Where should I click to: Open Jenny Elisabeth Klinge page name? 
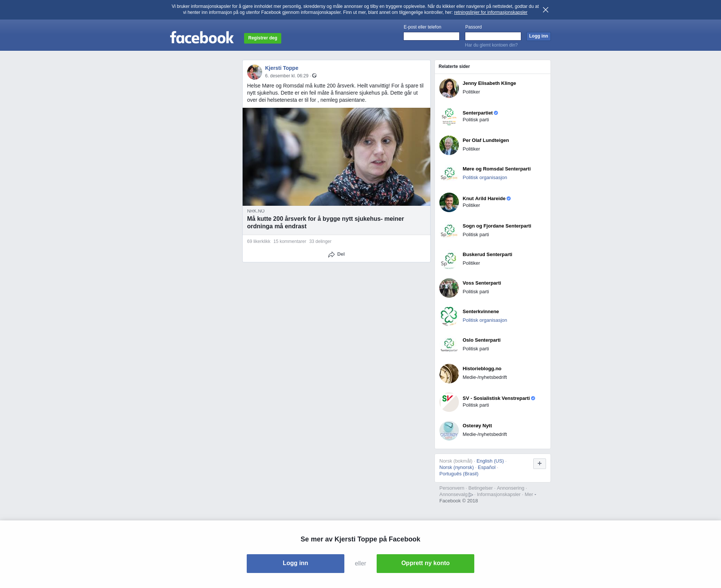(489, 83)
